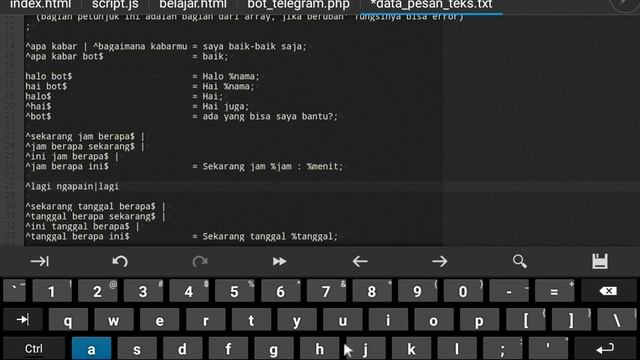
Task: Click the 'Sekarang tanggal %tanggal;' text
Action: pos(270,236)
